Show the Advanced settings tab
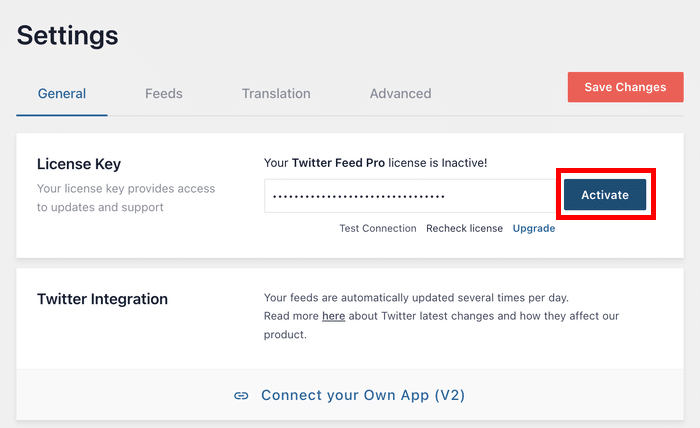Image resolution: width=700 pixels, height=428 pixels. coord(400,94)
